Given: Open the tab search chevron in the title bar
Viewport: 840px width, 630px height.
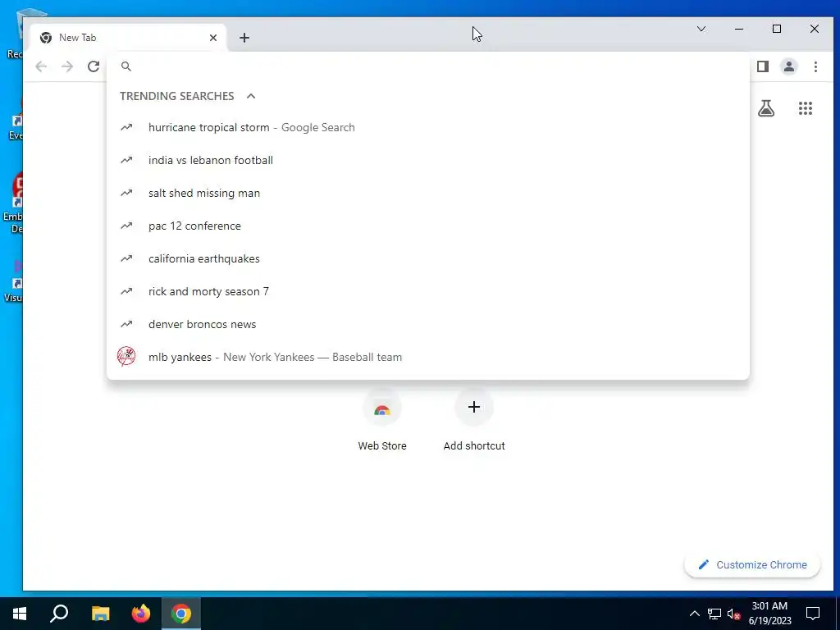Looking at the screenshot, I should coord(701,29).
